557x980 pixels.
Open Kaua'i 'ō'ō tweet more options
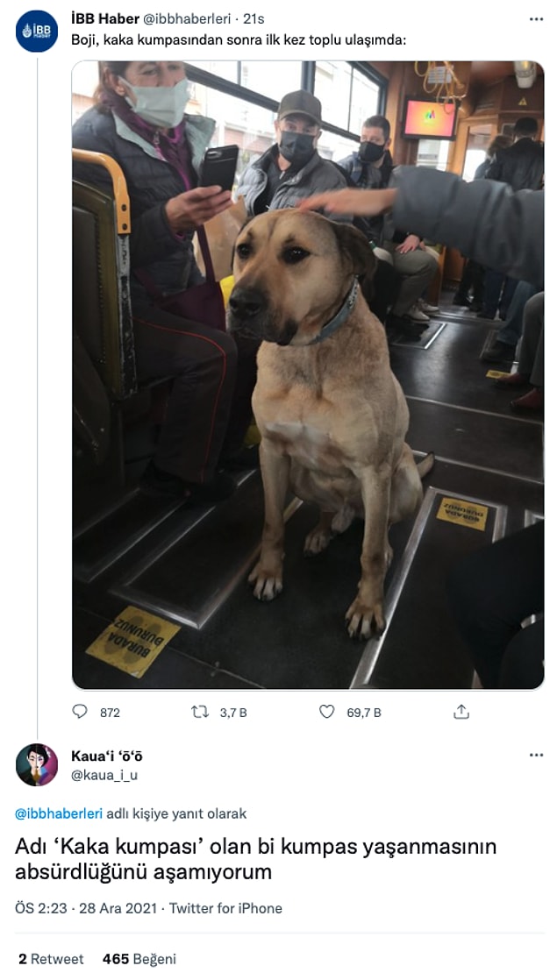click(536, 755)
